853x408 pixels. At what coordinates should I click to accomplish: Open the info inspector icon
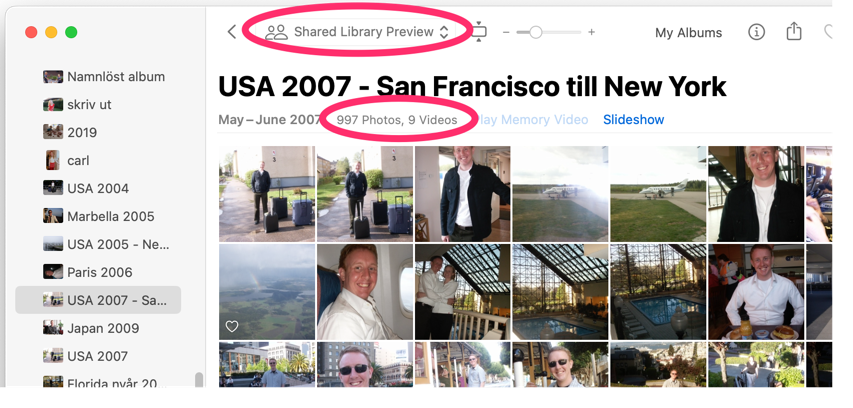(756, 32)
